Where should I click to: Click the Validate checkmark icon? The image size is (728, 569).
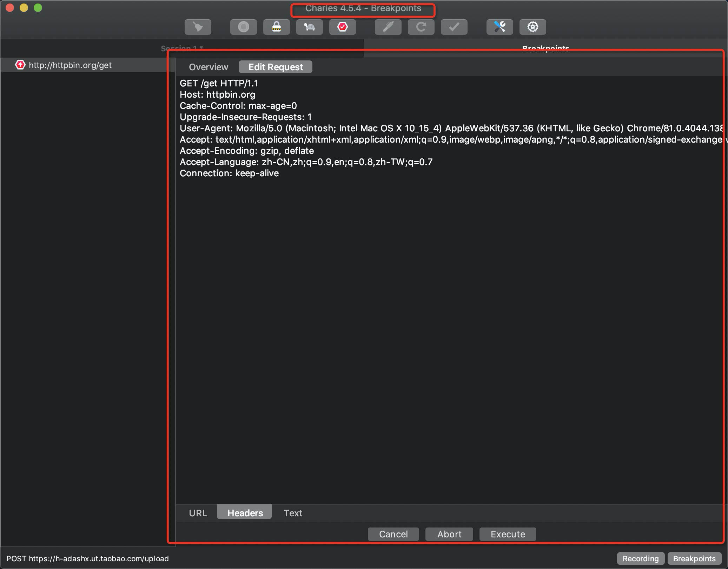tap(454, 27)
